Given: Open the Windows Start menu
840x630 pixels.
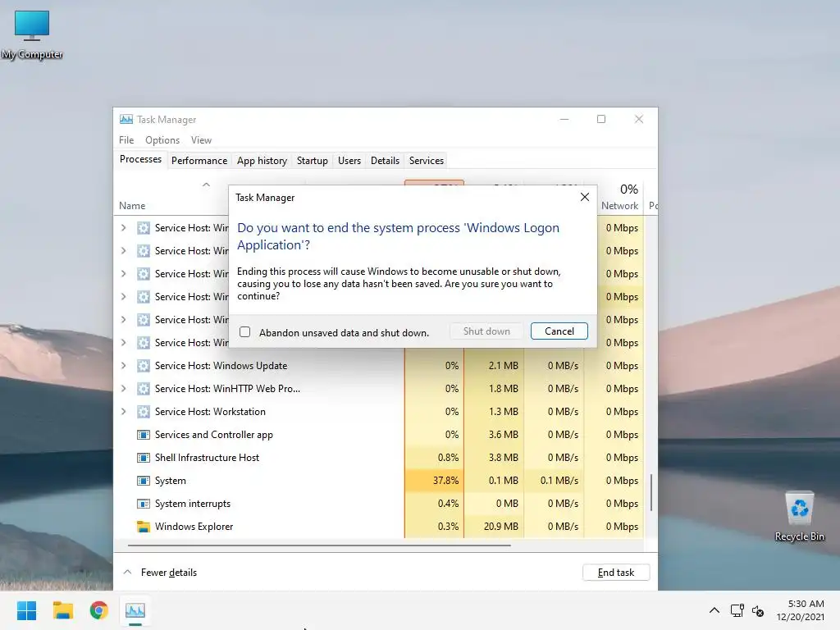Looking at the screenshot, I should (26, 610).
